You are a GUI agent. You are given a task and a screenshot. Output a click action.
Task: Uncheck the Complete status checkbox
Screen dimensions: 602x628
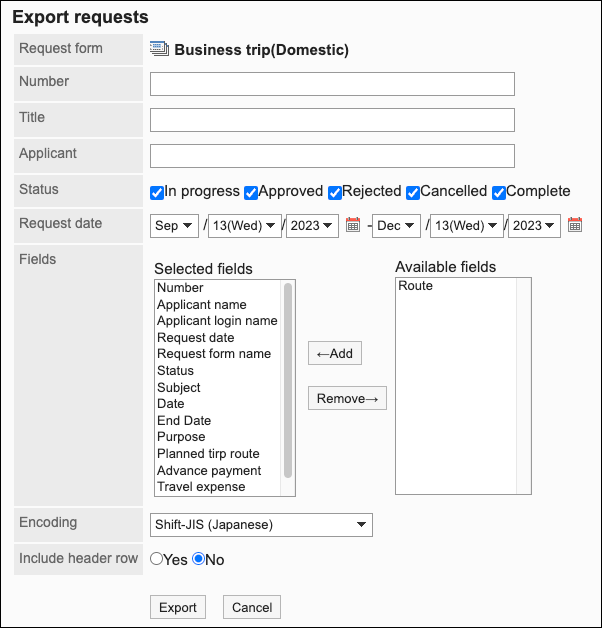(x=499, y=193)
